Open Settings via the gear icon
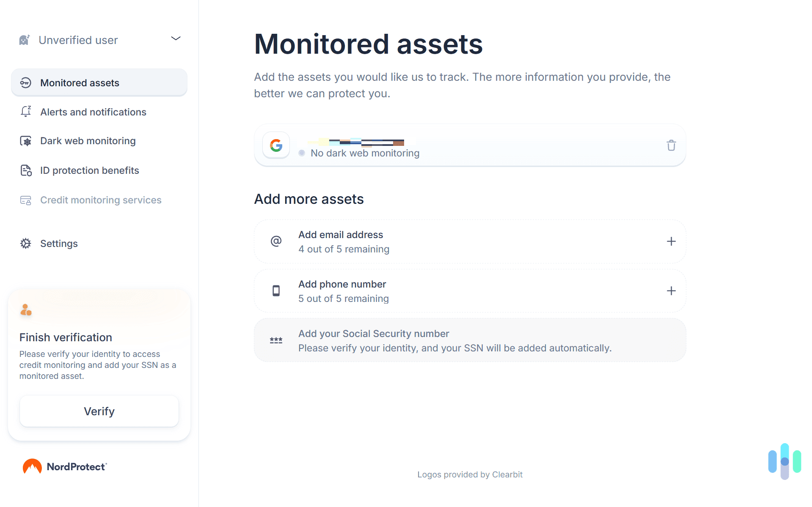Screen dimensions: 812x507 pos(25,243)
